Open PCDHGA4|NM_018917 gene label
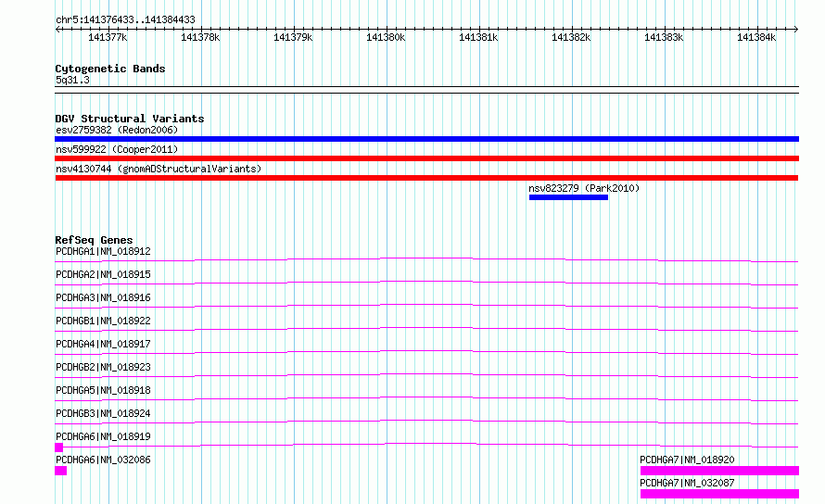 [103, 344]
